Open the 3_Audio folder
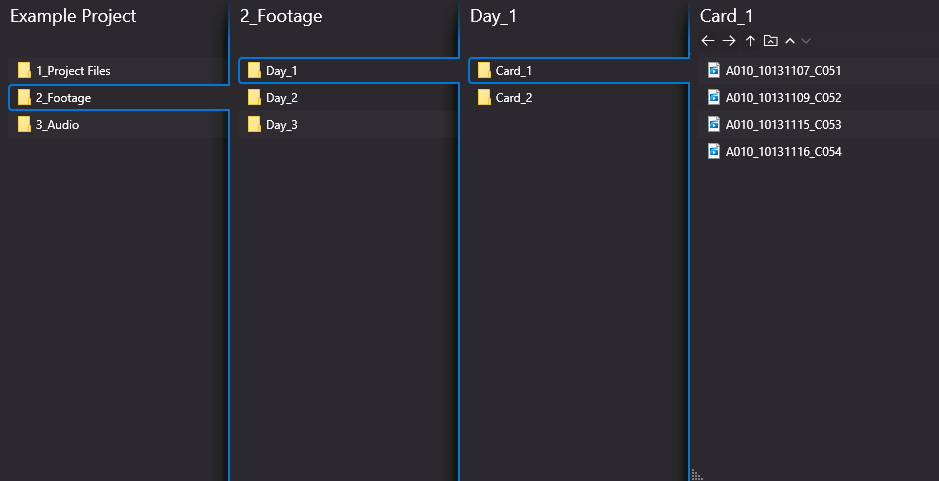This screenshot has width=939, height=481. tap(118, 125)
